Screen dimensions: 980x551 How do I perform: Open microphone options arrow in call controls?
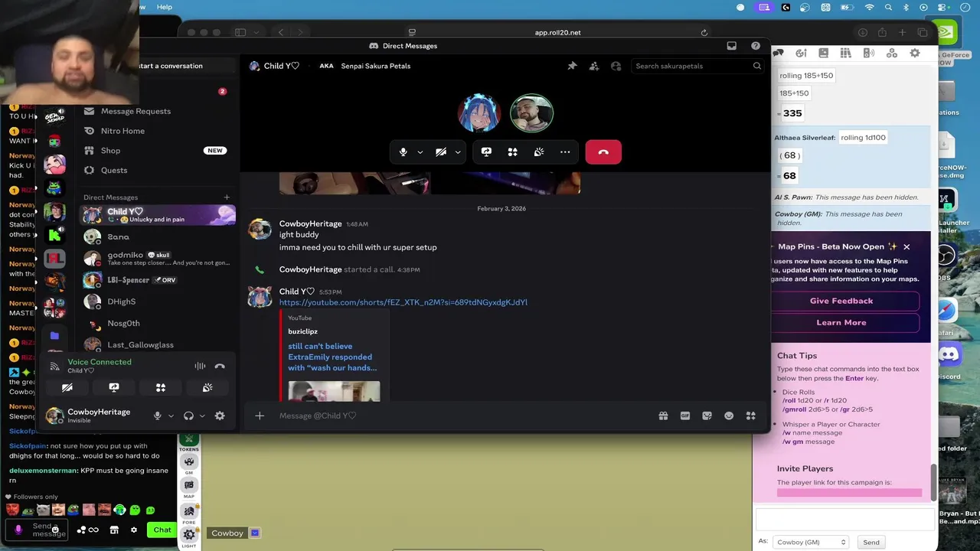point(420,152)
